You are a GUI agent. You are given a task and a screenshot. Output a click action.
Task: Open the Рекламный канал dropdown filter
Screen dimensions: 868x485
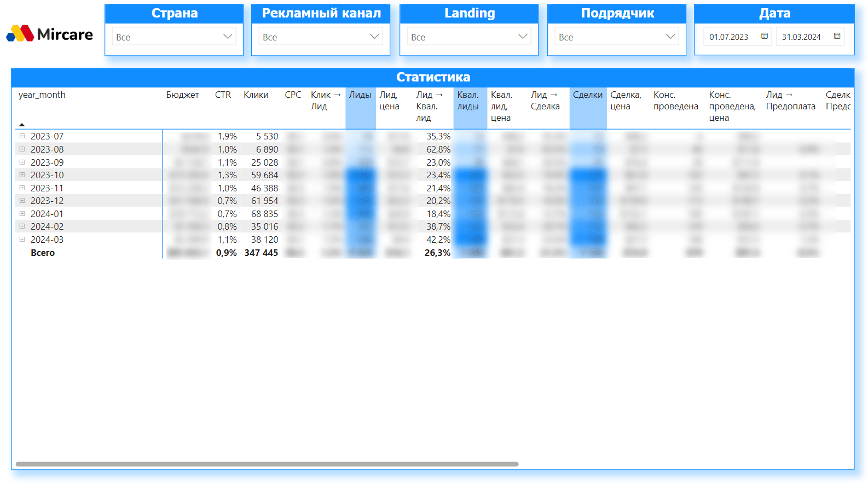pyautogui.click(x=321, y=37)
